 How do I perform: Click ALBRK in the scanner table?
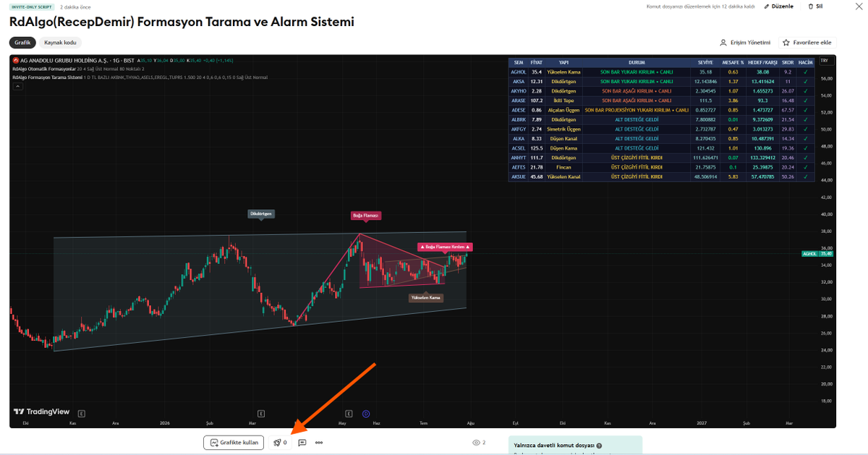[519, 119]
